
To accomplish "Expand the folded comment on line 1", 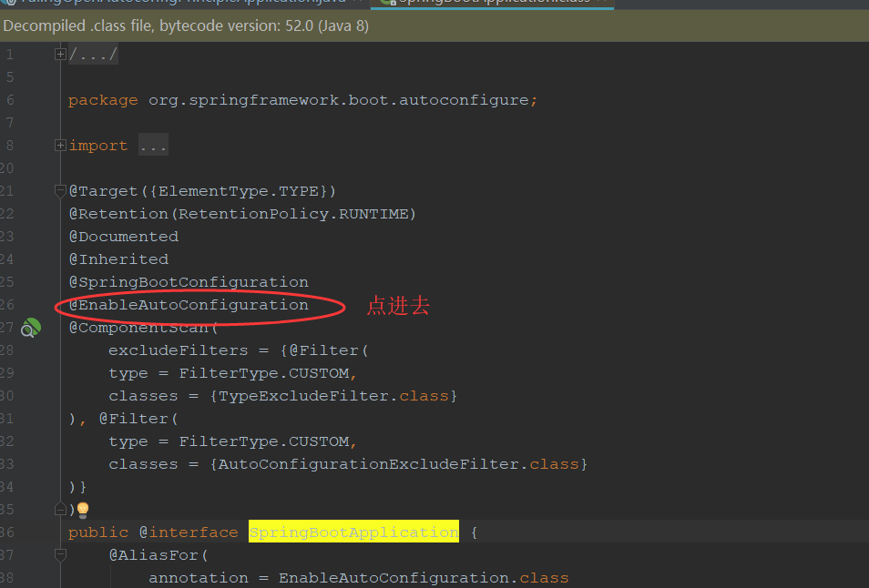I will 60,55.
